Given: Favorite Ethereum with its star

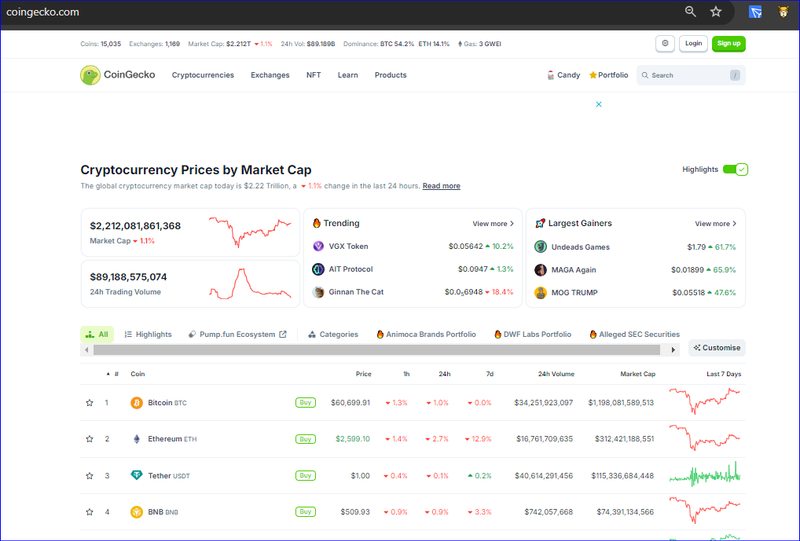Looking at the screenshot, I should click(89, 439).
